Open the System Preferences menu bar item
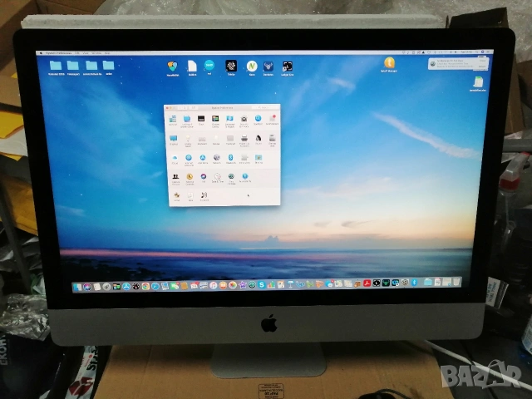The width and height of the screenshot is (532, 399). [x=58, y=53]
